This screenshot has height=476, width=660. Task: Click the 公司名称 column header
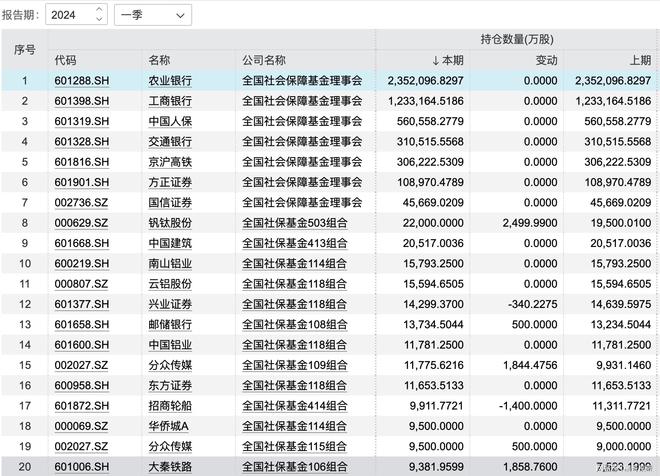coord(264,61)
